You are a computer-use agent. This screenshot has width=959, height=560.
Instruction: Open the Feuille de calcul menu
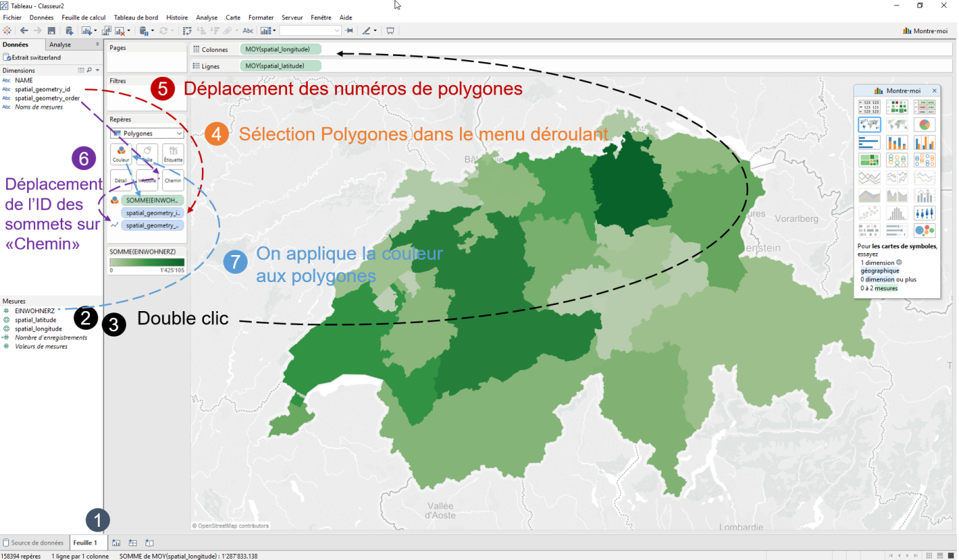(83, 17)
